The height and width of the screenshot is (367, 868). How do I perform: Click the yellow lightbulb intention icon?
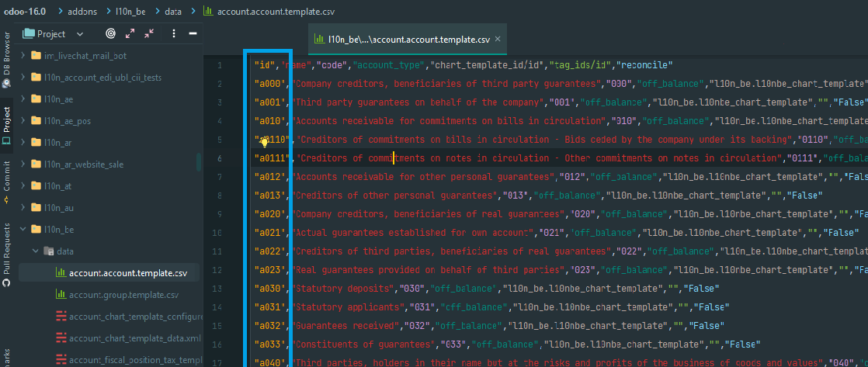(x=264, y=140)
